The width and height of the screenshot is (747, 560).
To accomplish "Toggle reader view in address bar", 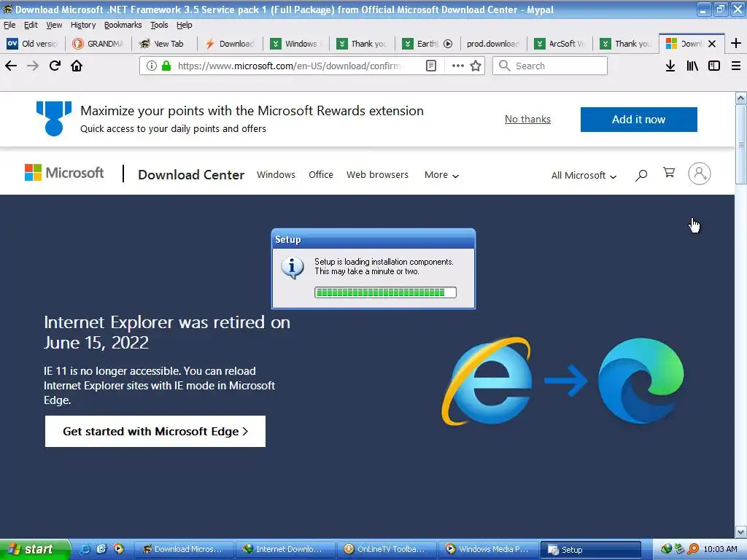I will (430, 66).
